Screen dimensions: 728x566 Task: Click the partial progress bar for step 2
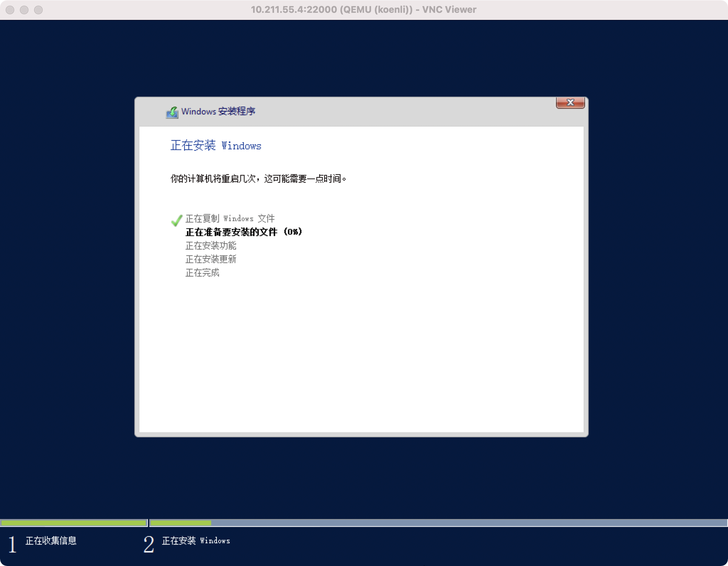coord(181,523)
